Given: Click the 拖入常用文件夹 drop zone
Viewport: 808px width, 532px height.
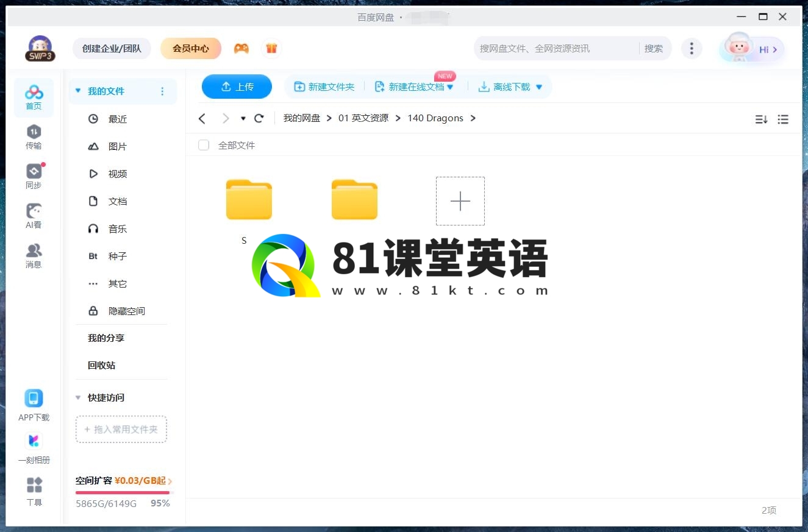Looking at the screenshot, I should coord(121,429).
